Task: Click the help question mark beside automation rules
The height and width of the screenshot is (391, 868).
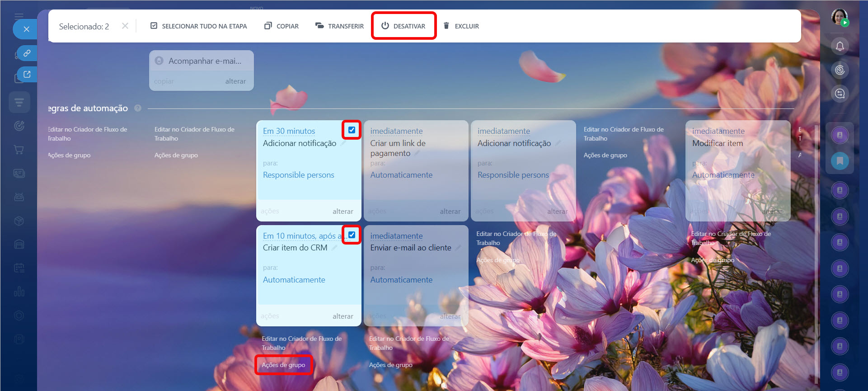Action: [138, 108]
